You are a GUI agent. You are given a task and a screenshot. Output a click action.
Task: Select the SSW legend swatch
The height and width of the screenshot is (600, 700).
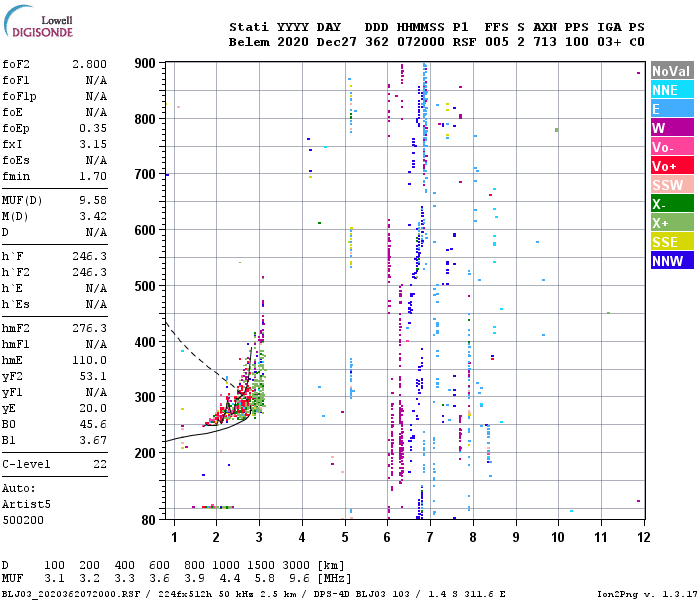coord(672,185)
